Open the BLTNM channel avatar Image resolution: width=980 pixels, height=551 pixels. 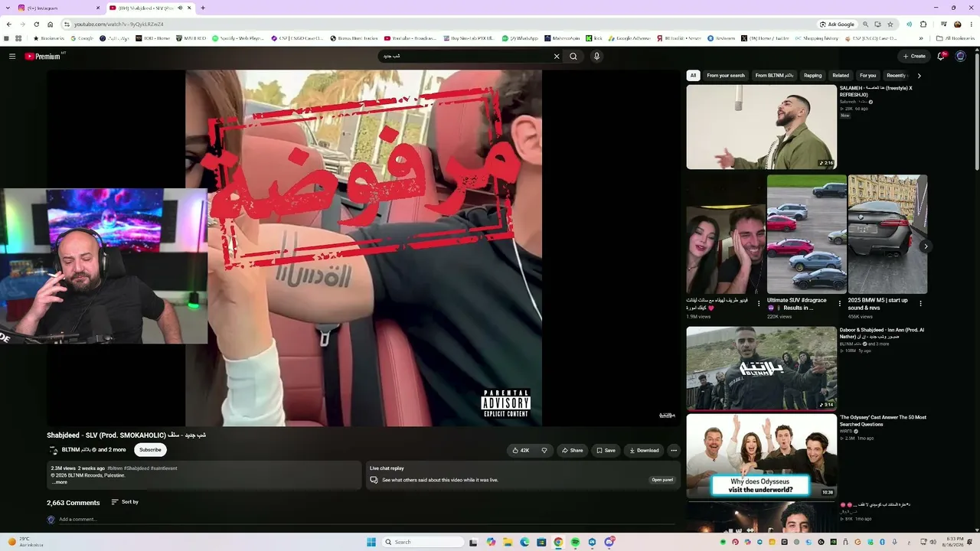pos(53,450)
